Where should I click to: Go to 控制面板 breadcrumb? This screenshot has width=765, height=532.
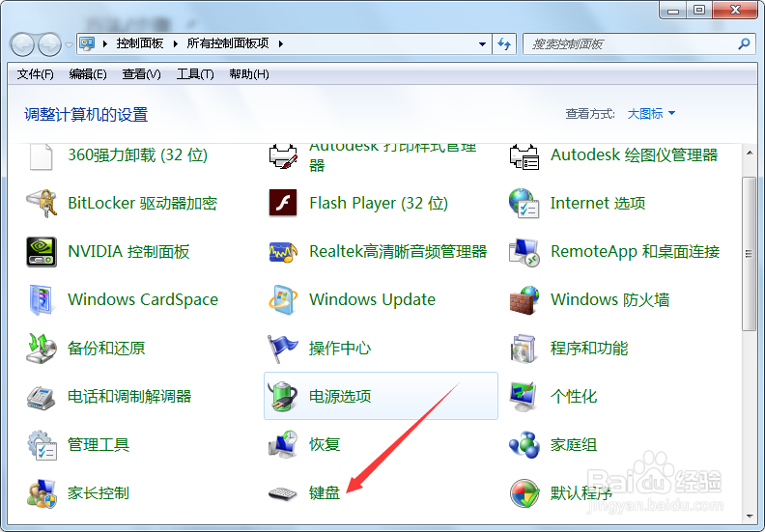[139, 43]
